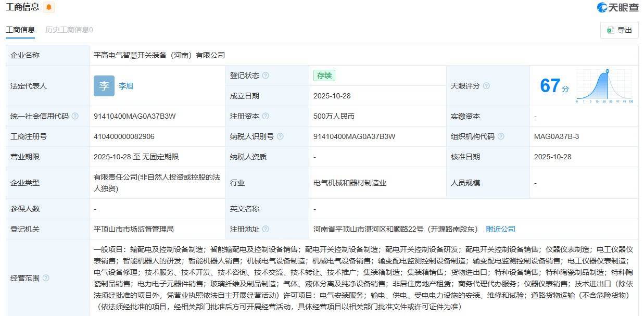Switch to 历史工商信息 tab
Viewport: 644px width, 316px height.
point(69,30)
